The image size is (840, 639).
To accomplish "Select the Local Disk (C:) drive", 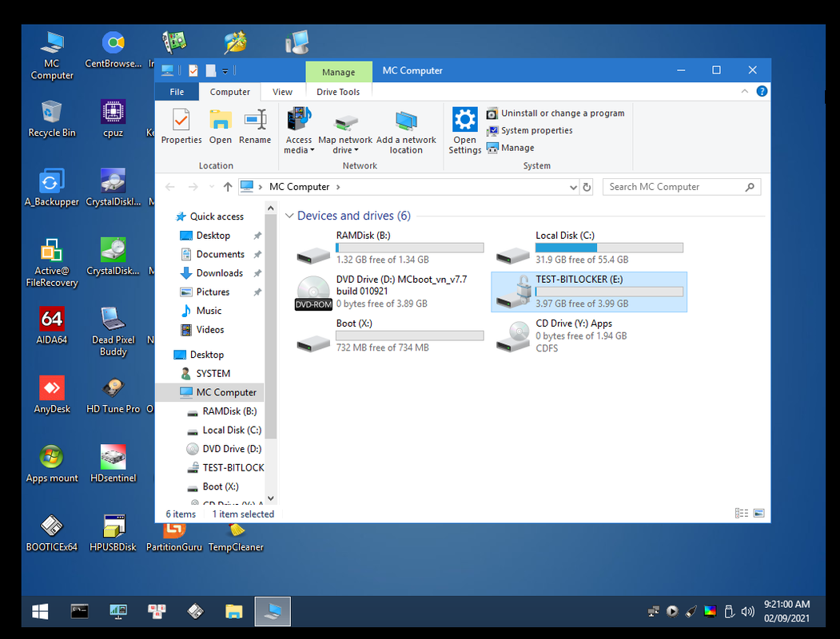I will point(589,248).
